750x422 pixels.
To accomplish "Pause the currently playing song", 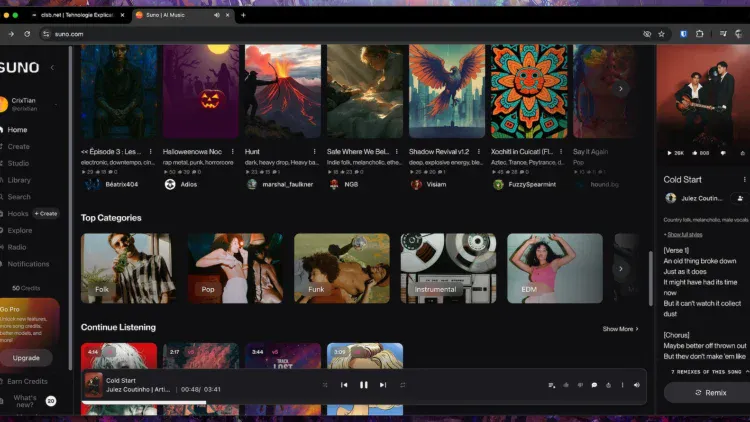I will coord(364,384).
